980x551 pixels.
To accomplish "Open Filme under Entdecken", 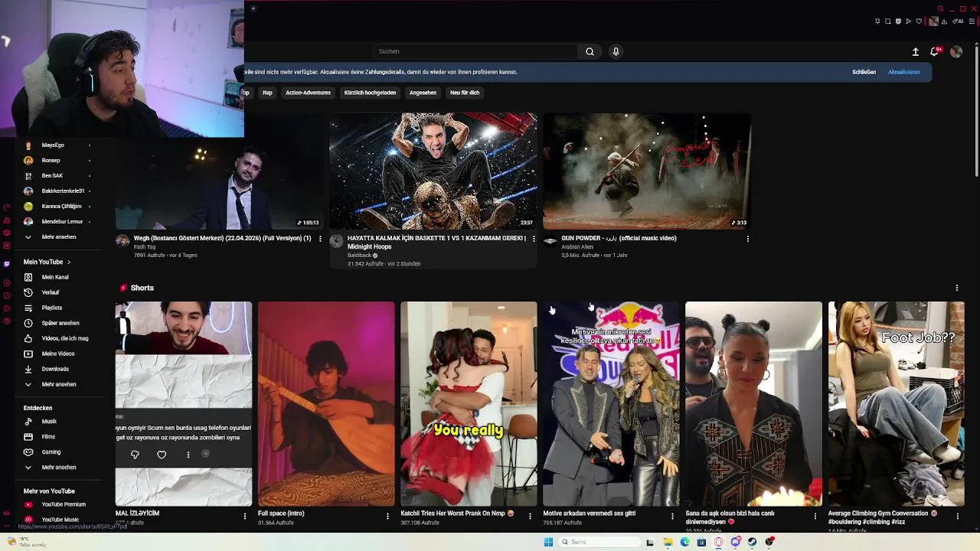I will tap(48, 437).
